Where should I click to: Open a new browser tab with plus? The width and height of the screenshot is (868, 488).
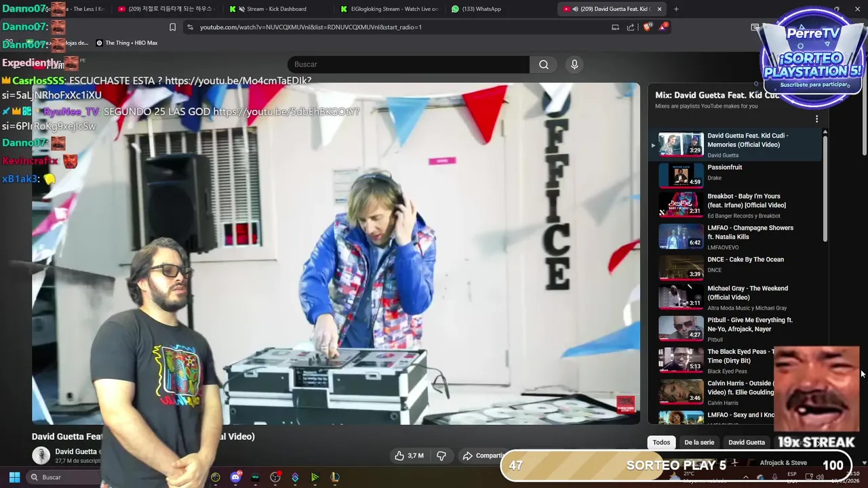(x=676, y=9)
